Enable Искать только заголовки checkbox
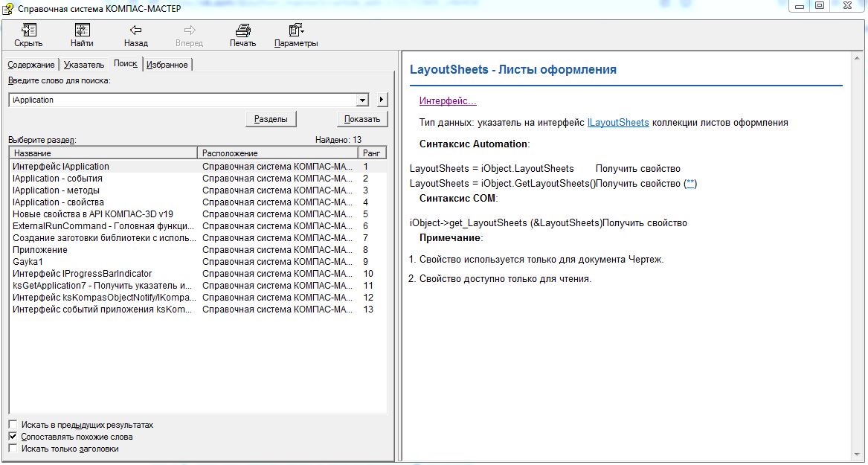Viewport: 868px width, 465px height. coord(13,449)
